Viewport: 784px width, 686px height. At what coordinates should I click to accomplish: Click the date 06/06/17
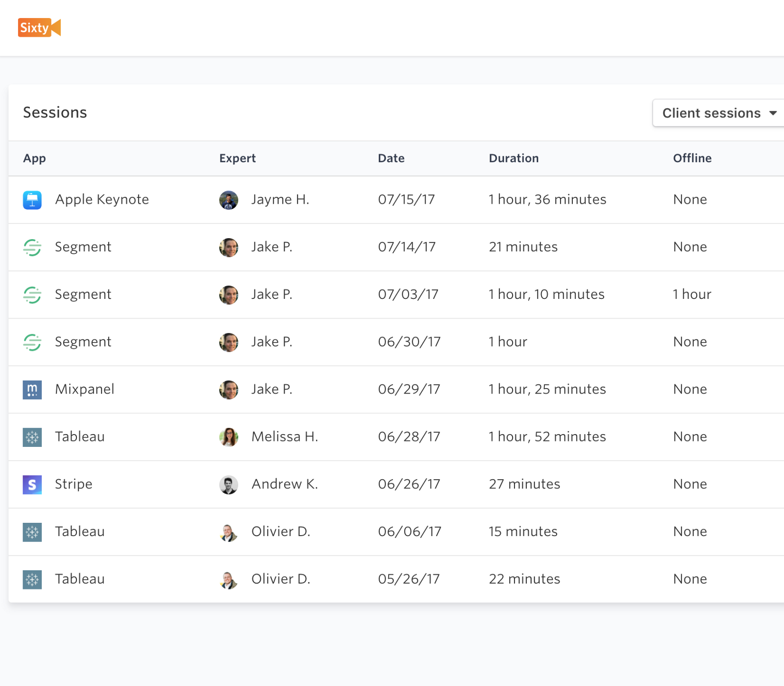[410, 532]
